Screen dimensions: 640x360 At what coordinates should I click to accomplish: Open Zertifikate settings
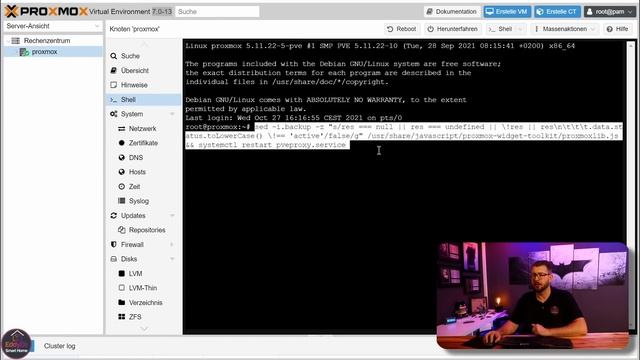point(143,143)
